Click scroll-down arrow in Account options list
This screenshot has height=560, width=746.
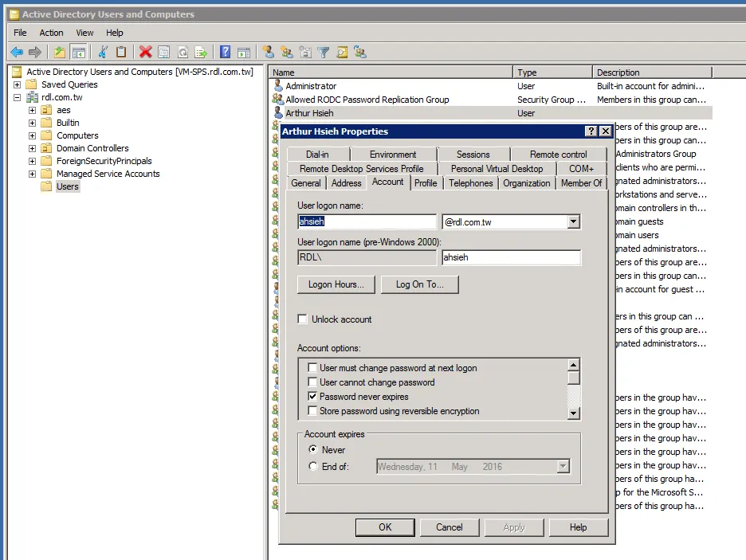pyautogui.click(x=573, y=413)
